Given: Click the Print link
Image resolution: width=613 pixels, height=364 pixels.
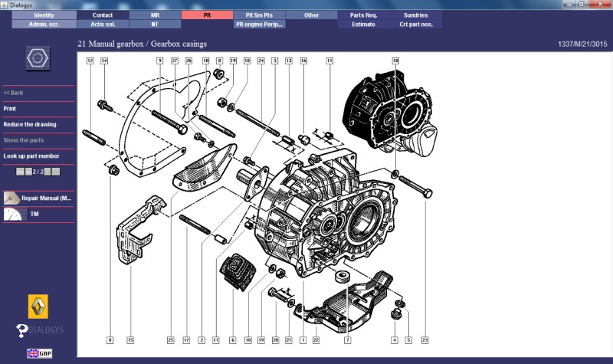Looking at the screenshot, I should point(10,109).
